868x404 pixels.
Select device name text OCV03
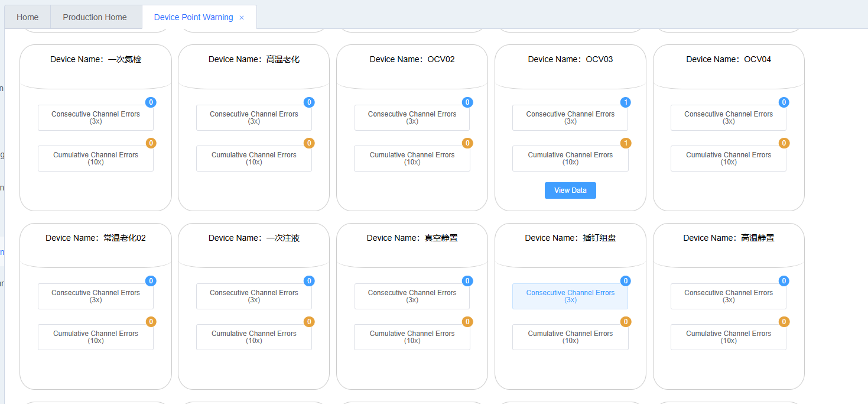[600, 59]
